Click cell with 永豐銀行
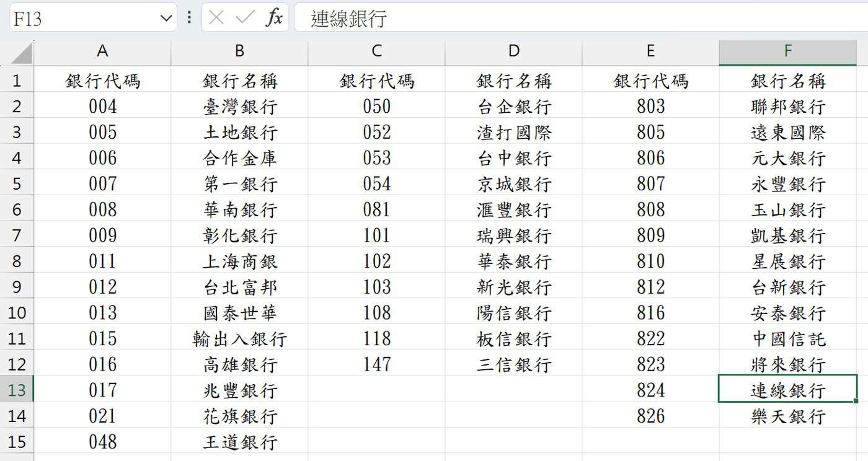The width and height of the screenshot is (868, 461). point(787,183)
